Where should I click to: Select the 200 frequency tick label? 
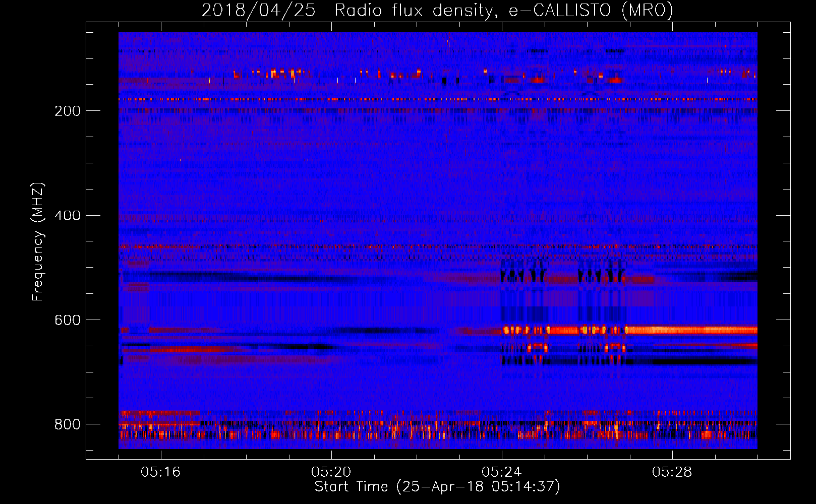pos(68,111)
